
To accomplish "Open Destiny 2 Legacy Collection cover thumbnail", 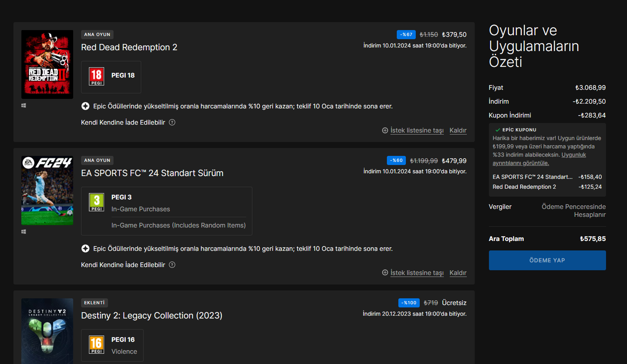I will (x=47, y=331).
